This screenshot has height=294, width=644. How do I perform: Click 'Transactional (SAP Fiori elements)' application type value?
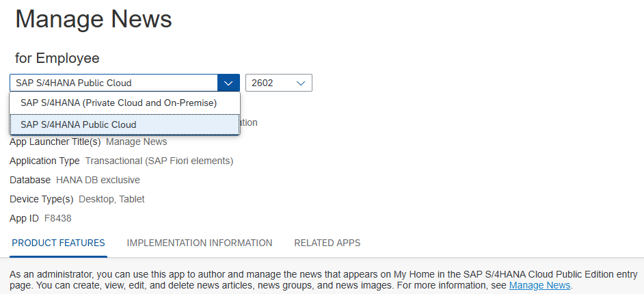(159, 161)
